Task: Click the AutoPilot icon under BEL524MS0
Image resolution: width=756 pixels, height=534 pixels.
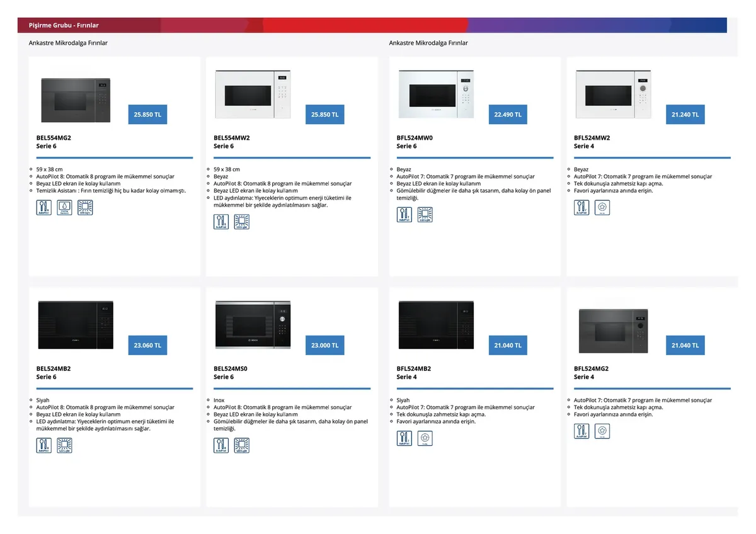Action: click(x=221, y=446)
